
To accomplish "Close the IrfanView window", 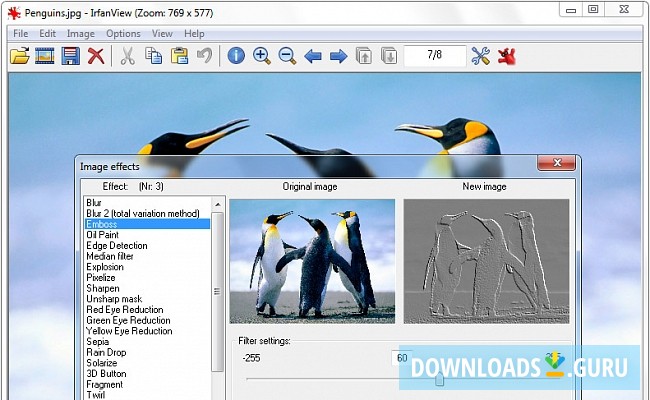I will [624, 10].
